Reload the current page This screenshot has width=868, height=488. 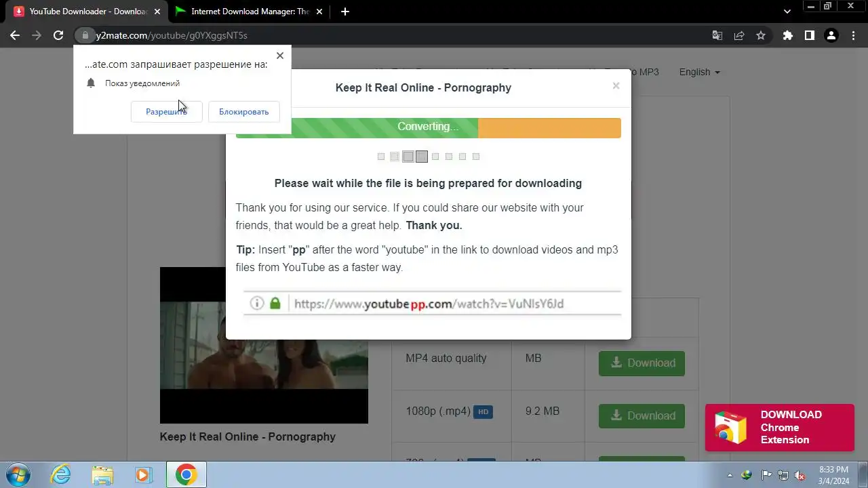coord(58,35)
